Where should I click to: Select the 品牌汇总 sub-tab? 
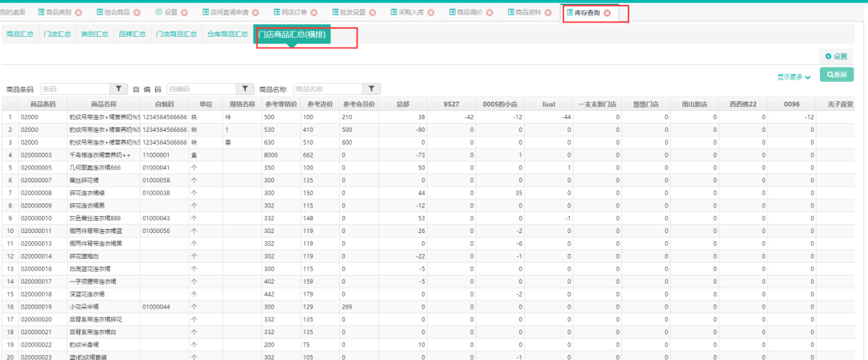pyautogui.click(x=132, y=35)
